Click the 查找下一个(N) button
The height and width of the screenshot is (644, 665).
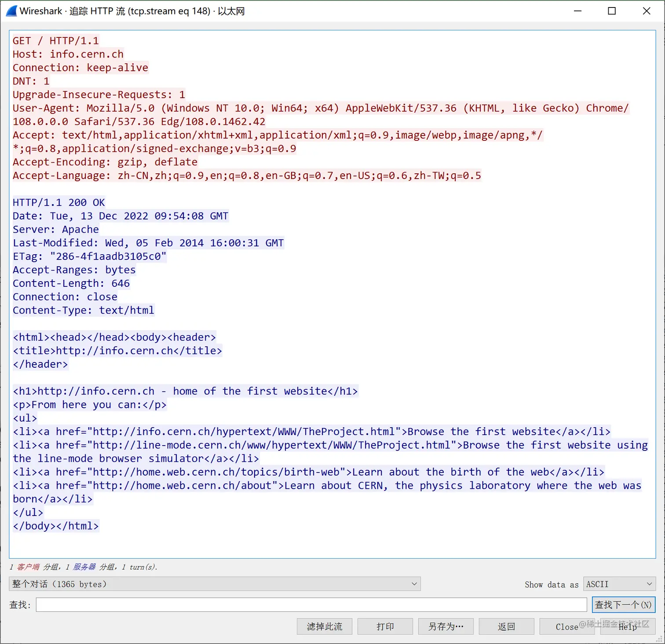(624, 604)
